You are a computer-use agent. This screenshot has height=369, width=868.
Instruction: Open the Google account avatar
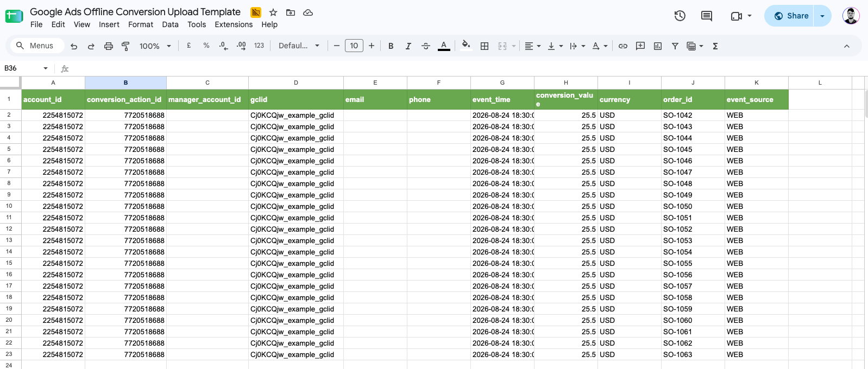tap(851, 16)
